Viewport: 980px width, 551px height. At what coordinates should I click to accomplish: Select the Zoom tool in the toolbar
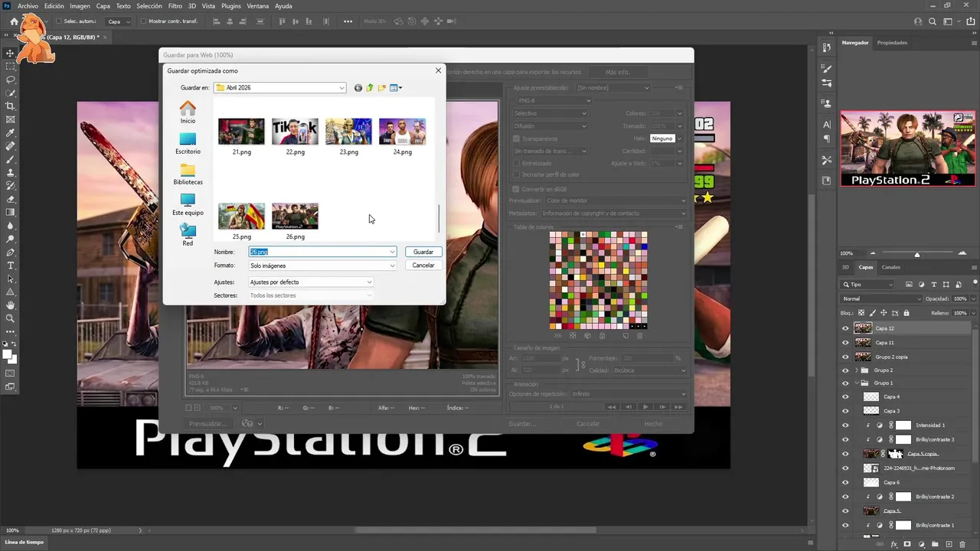click(11, 318)
